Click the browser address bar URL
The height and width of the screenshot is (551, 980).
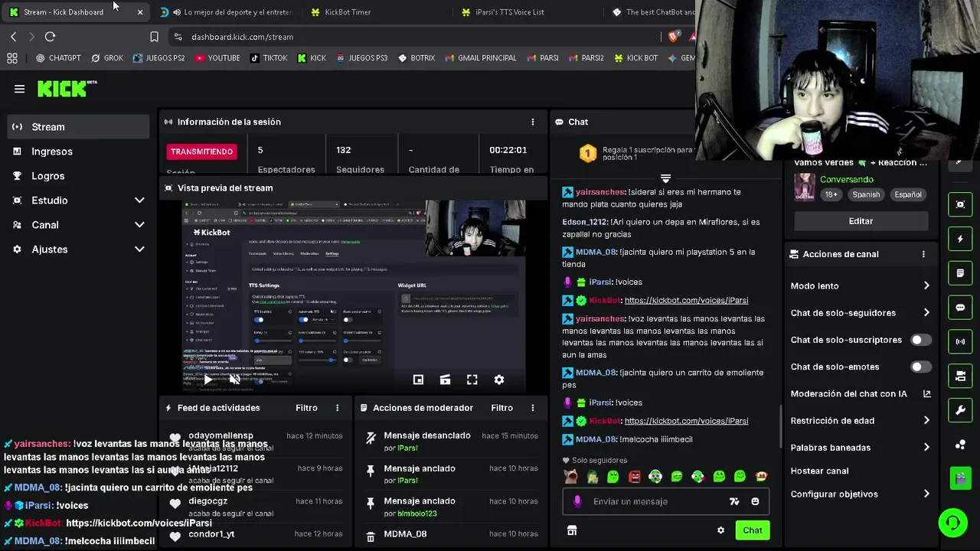[242, 37]
